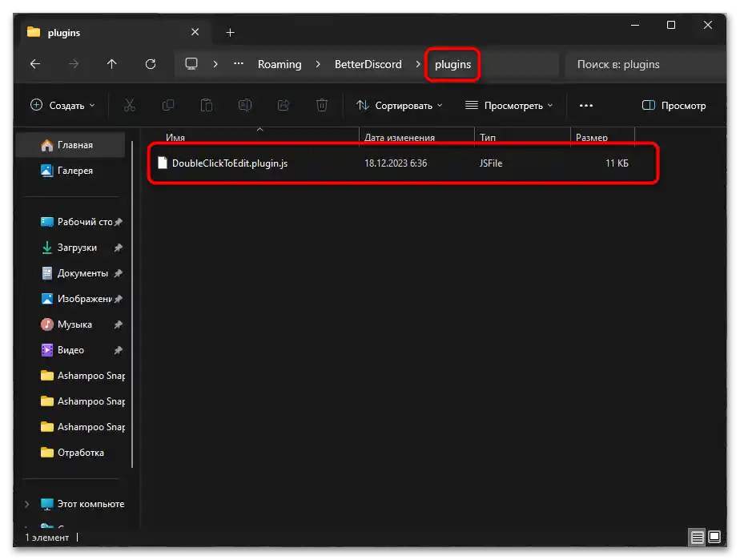Viewport: 740px width, 560px height.
Task: Expand the chevron after the monitor icon
Action: 215,64
